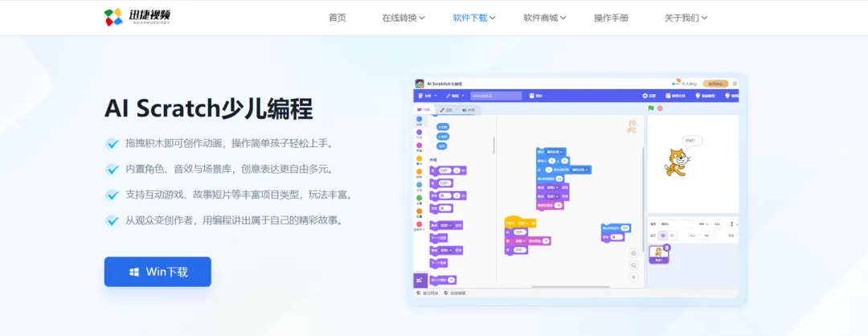The width and height of the screenshot is (868, 336).
Task: Open the 软件商城 navigation menu
Action: (541, 18)
